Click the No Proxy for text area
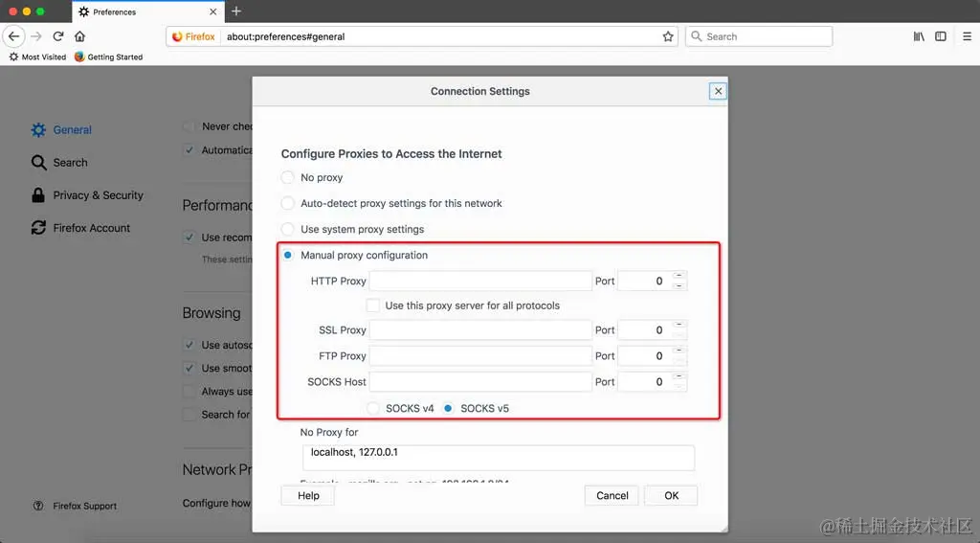The width and height of the screenshot is (980, 543). tap(498, 458)
